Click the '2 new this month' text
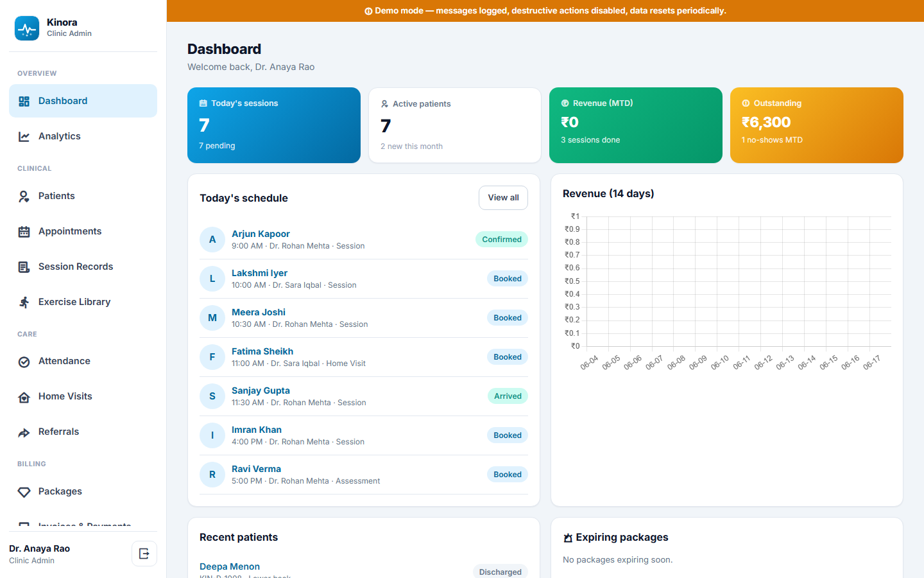The image size is (924, 578). (x=411, y=146)
